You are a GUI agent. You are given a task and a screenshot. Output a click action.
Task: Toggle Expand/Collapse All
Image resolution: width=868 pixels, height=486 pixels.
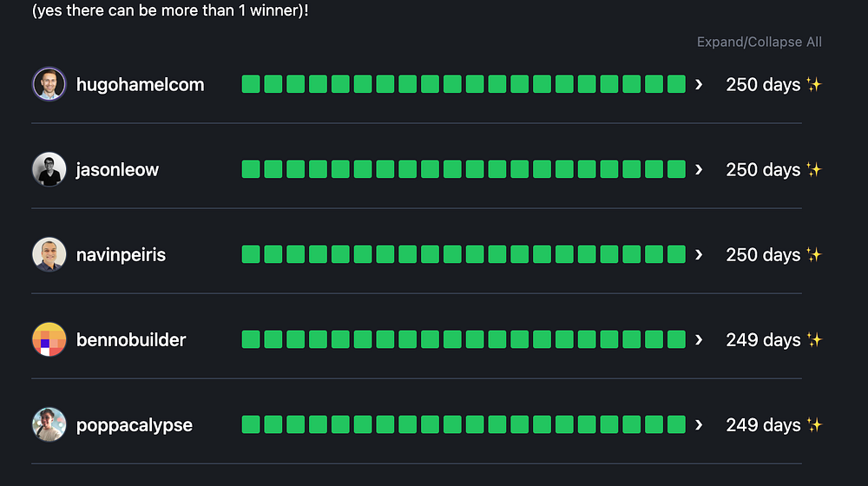[x=759, y=42]
